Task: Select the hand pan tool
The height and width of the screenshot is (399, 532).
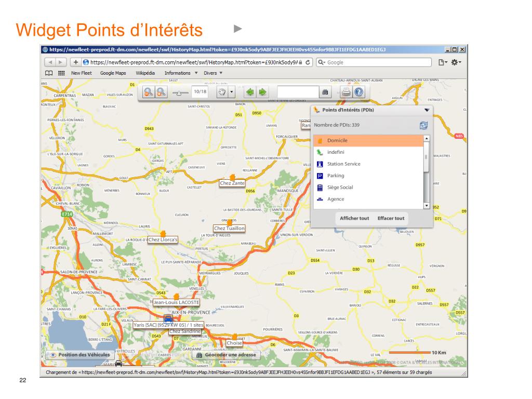Action: coord(222,92)
